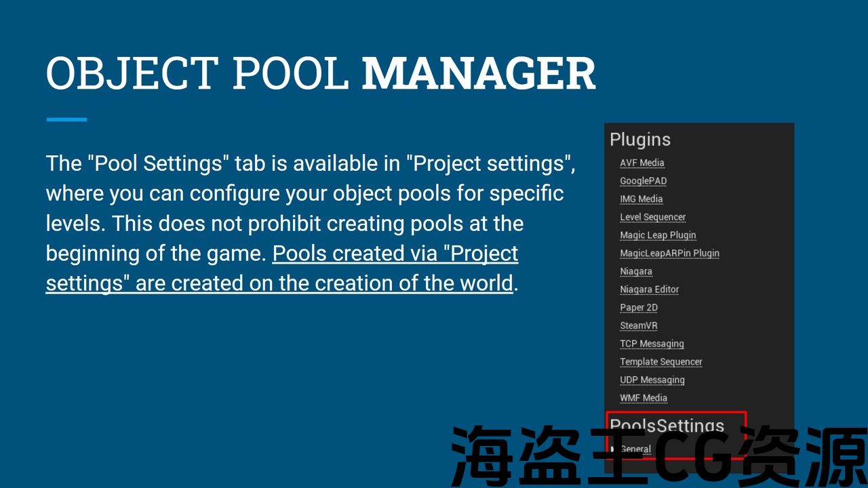This screenshot has width=868, height=488.
Task: Click the Level Sequencer entry
Action: (x=652, y=217)
